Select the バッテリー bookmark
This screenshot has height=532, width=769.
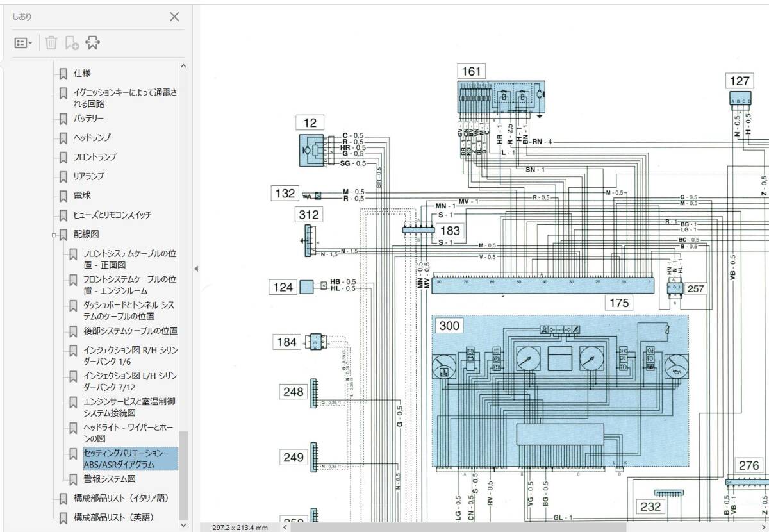click(88, 119)
